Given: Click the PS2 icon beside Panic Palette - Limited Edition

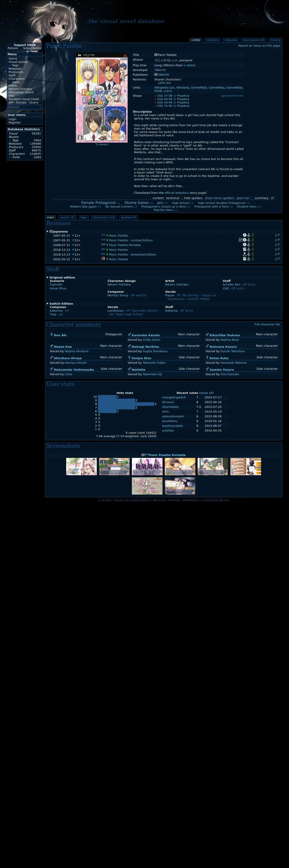Looking at the screenshot, I should (103, 240).
